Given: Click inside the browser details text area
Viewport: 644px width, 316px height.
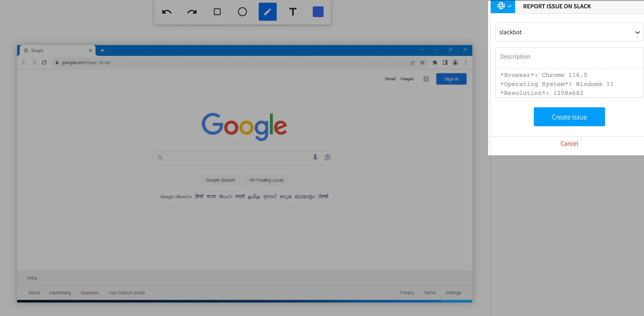Looking at the screenshot, I should [x=569, y=84].
